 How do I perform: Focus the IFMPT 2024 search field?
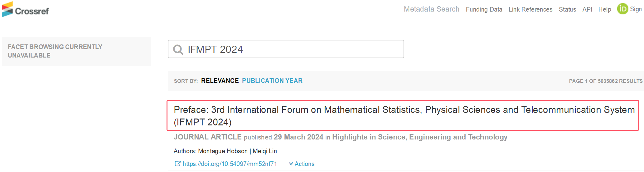[x=286, y=49]
